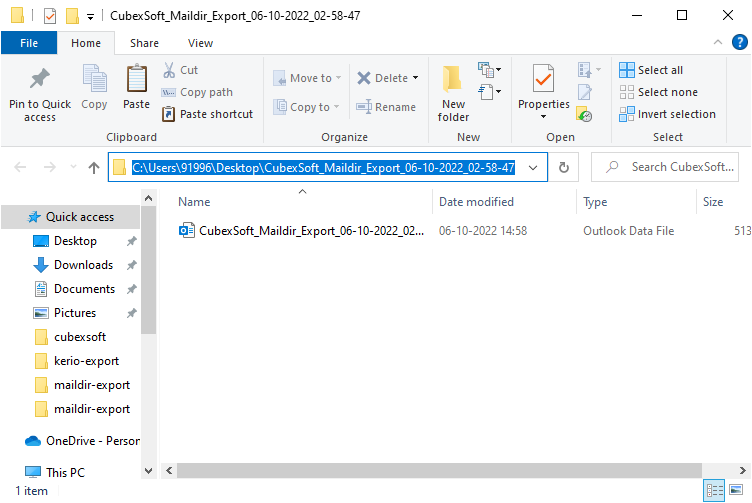Click the Cut scissors icon

click(169, 70)
